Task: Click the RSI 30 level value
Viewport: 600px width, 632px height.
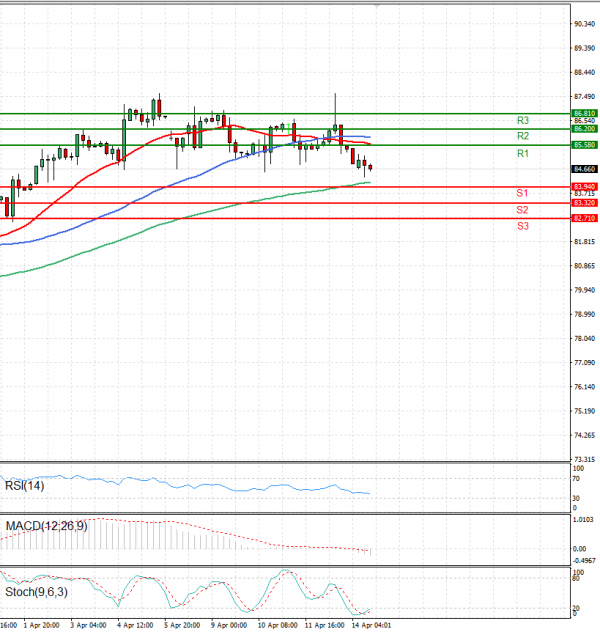Action: [x=576, y=499]
